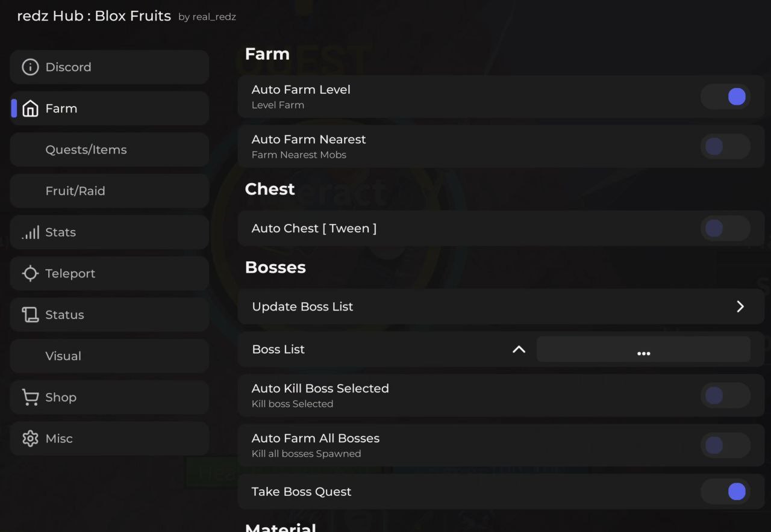Open the Boss List selection dropdown
The height and width of the screenshot is (532, 771).
pos(643,350)
